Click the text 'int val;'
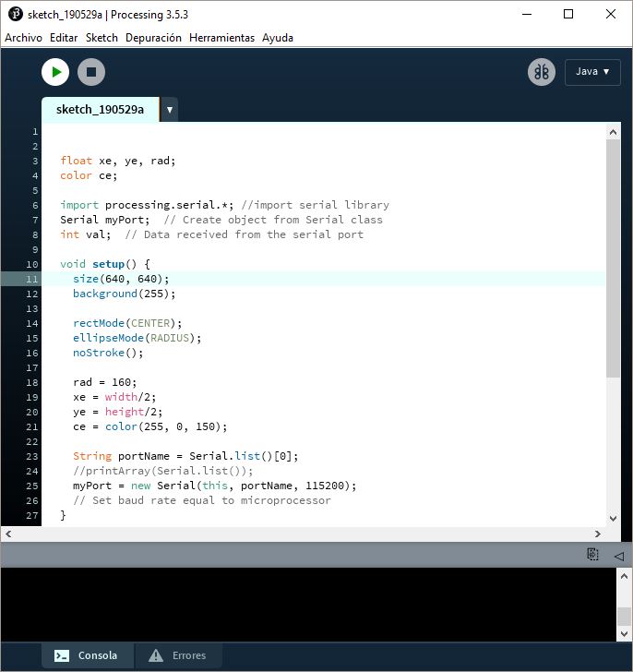 tap(86, 234)
